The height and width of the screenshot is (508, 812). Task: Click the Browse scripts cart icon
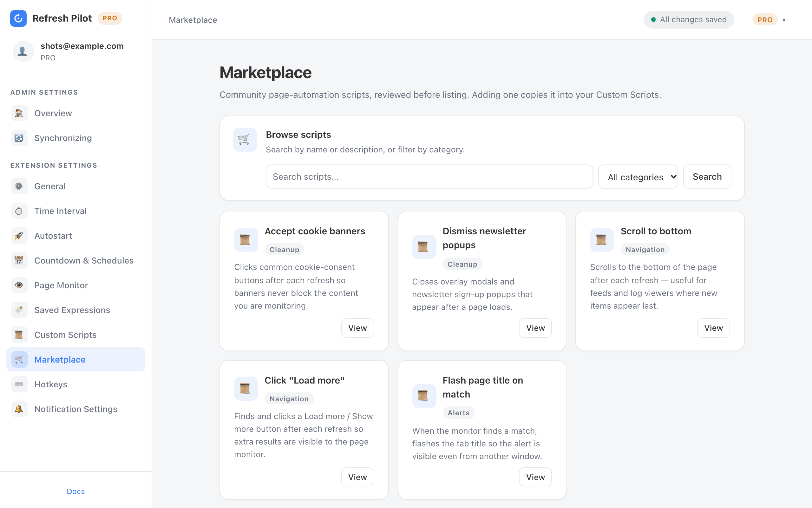coord(245,139)
